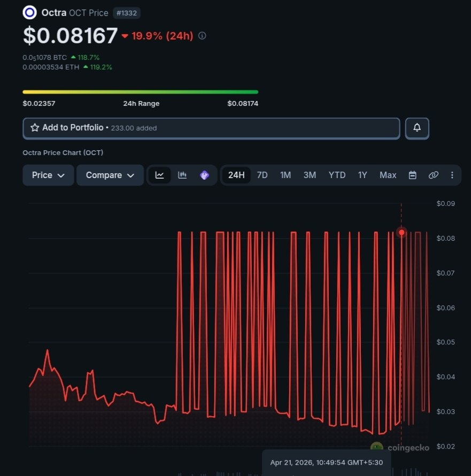Screen dimensions: 471x476
Task: Click the $0.08174 range high value
Action: click(x=243, y=104)
